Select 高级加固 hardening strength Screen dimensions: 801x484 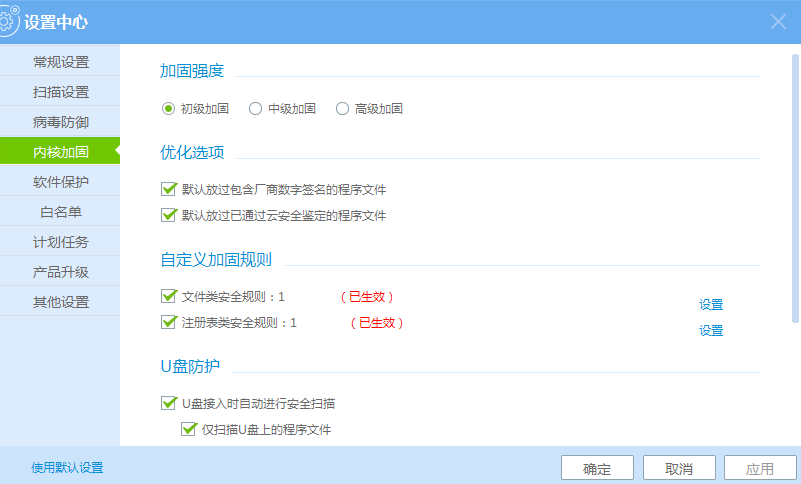pyautogui.click(x=342, y=109)
